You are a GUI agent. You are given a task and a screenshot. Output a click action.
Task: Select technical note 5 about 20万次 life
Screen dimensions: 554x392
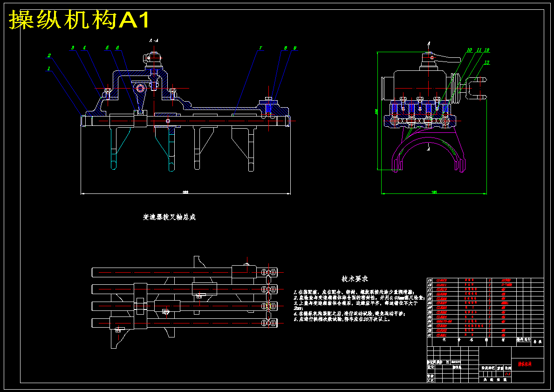coord(342,319)
